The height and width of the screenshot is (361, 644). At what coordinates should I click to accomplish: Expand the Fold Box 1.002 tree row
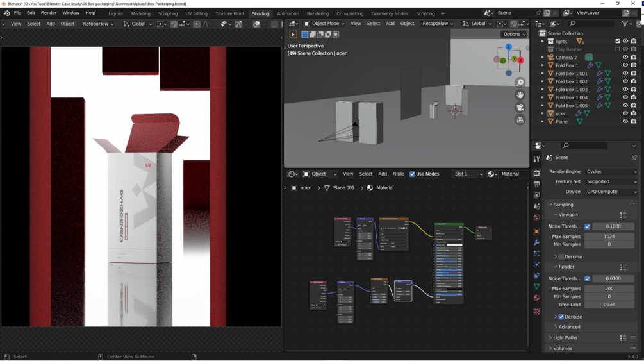(542, 81)
